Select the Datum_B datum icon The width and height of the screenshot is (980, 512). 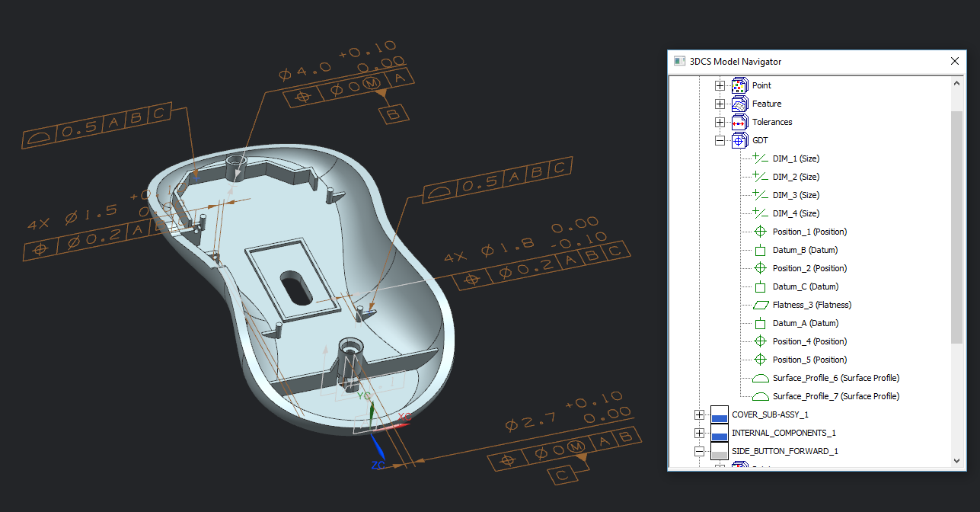[759, 249]
